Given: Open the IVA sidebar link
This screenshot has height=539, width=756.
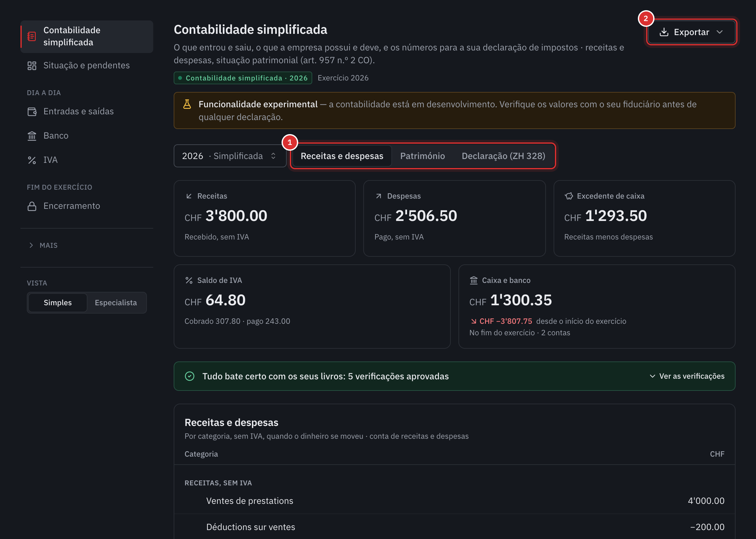Looking at the screenshot, I should pyautogui.click(x=87, y=160).
